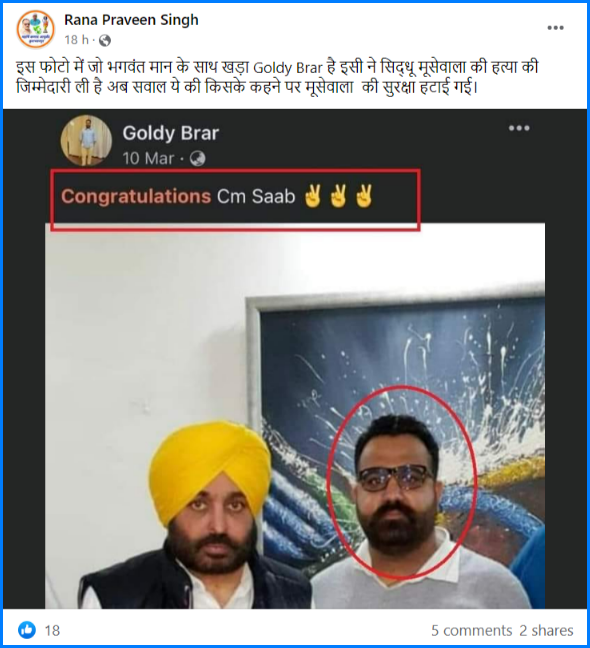Open Goldy Brar's round profile avatar
The width and height of the screenshot is (590, 648).
pyautogui.click(x=86, y=141)
